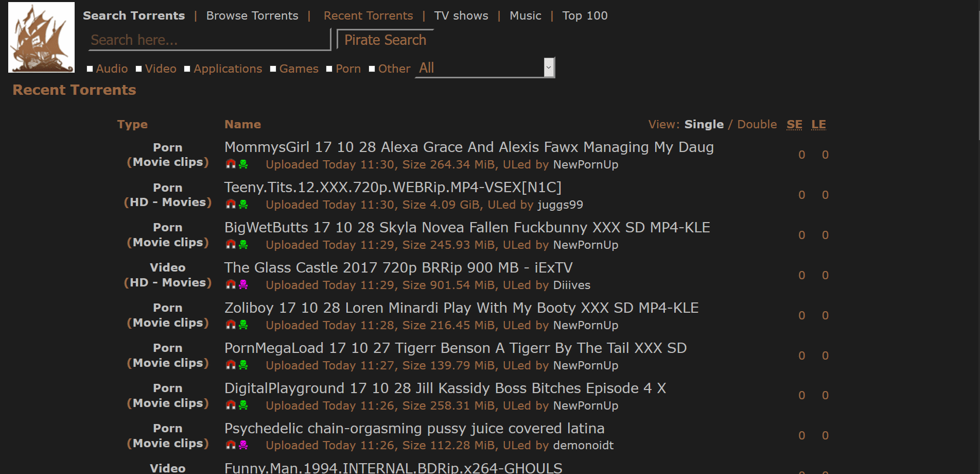
Task: Click magnet icon for the 4.09 GiB torrent
Action: tap(231, 204)
